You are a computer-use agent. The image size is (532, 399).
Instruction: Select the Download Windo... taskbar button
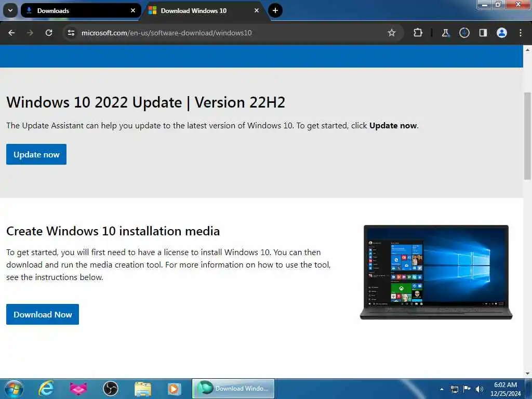coord(233,389)
